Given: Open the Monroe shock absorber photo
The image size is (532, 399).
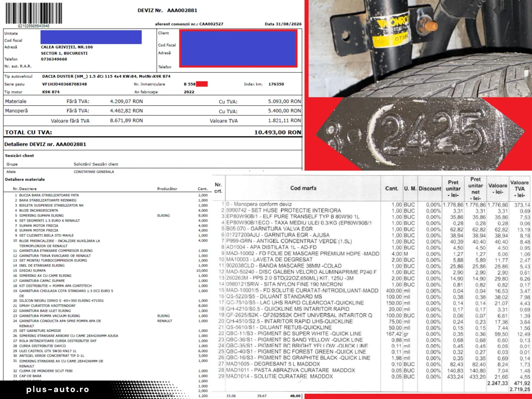Looking at the screenshot, I should point(420,48).
